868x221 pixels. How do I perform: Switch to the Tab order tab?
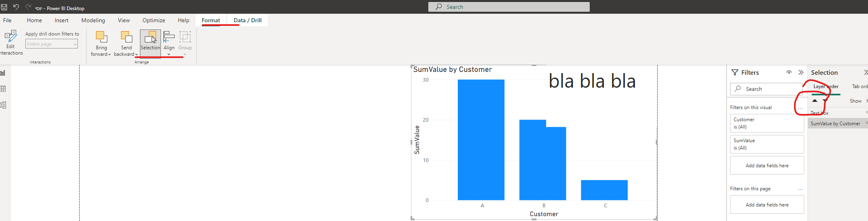860,86
